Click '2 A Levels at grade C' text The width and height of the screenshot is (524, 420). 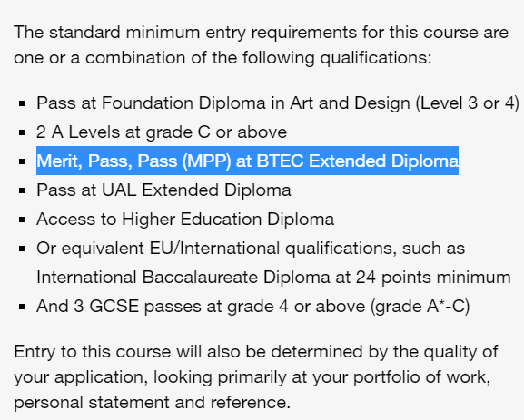pyautogui.click(x=123, y=132)
